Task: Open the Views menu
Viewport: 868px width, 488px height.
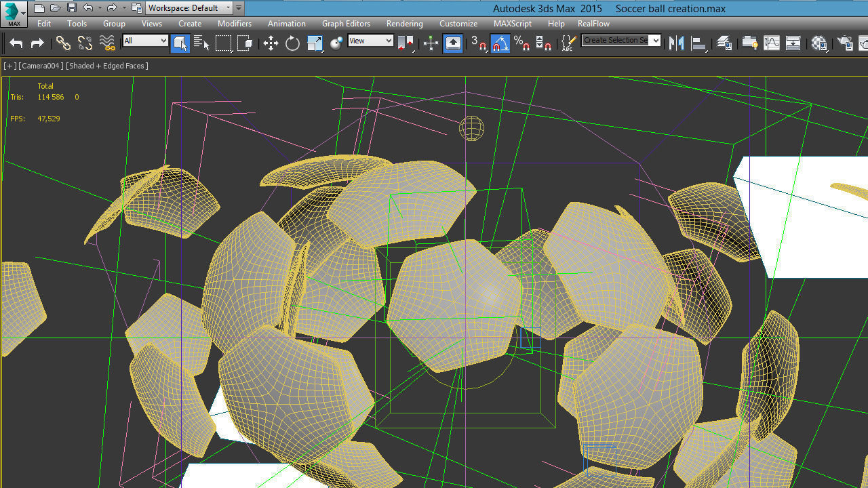Action: (152, 23)
